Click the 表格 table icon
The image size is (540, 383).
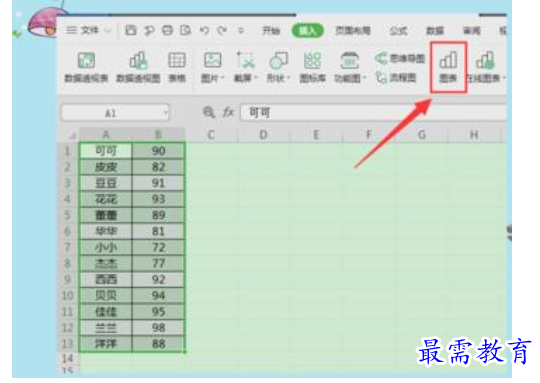point(177,67)
